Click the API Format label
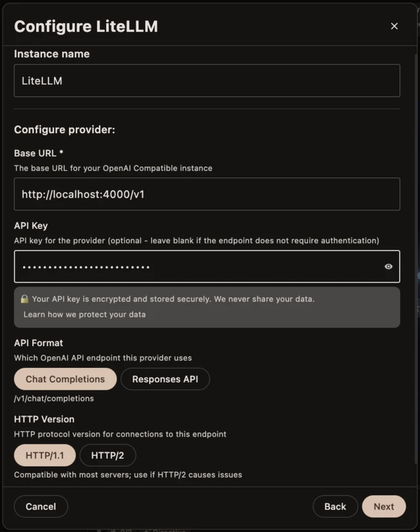Screen dimensions: 420x532 tap(39, 343)
